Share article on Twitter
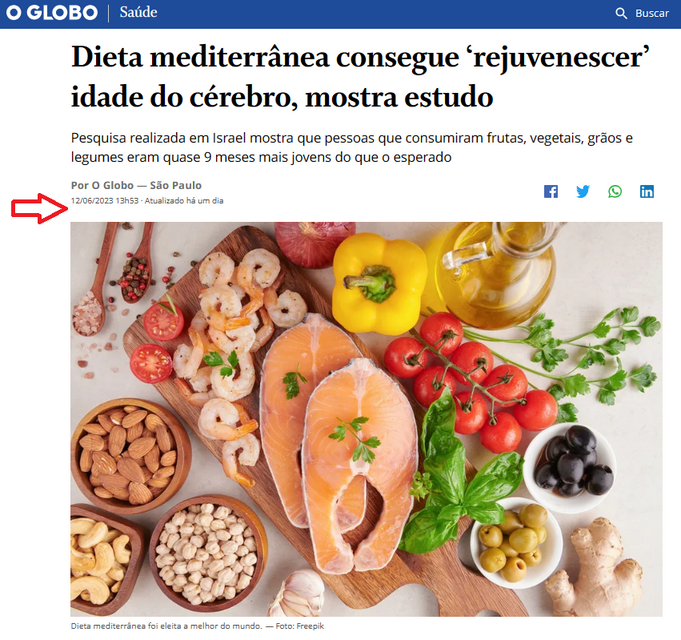 point(583,191)
